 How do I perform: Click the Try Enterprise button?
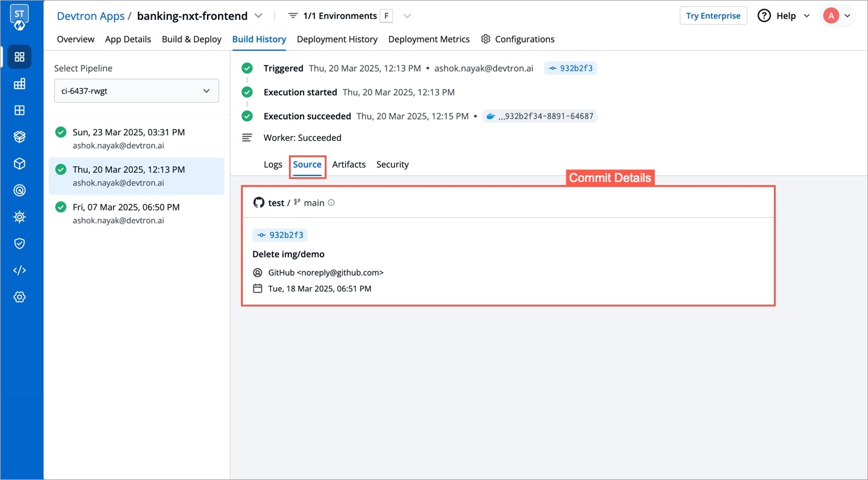(x=713, y=16)
